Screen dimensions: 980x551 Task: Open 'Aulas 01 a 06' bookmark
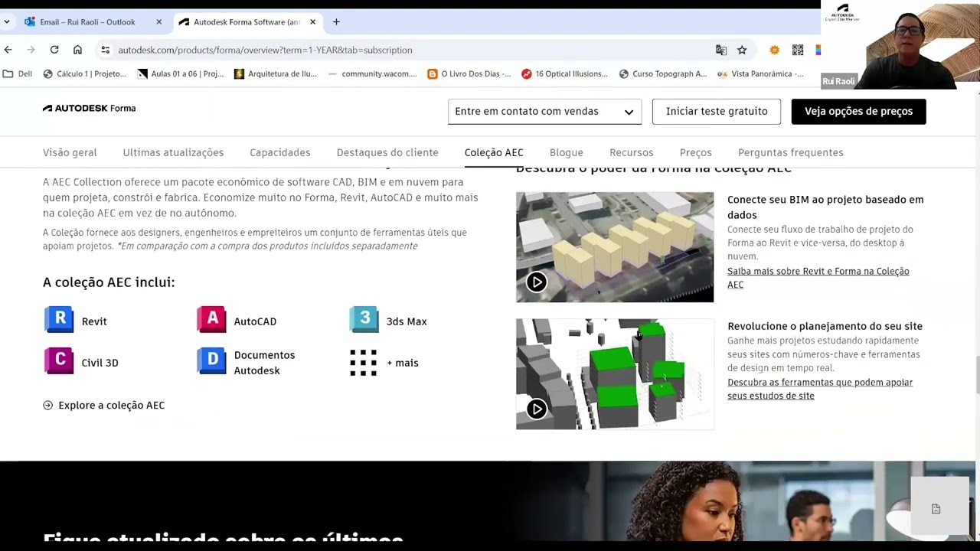[x=181, y=74]
